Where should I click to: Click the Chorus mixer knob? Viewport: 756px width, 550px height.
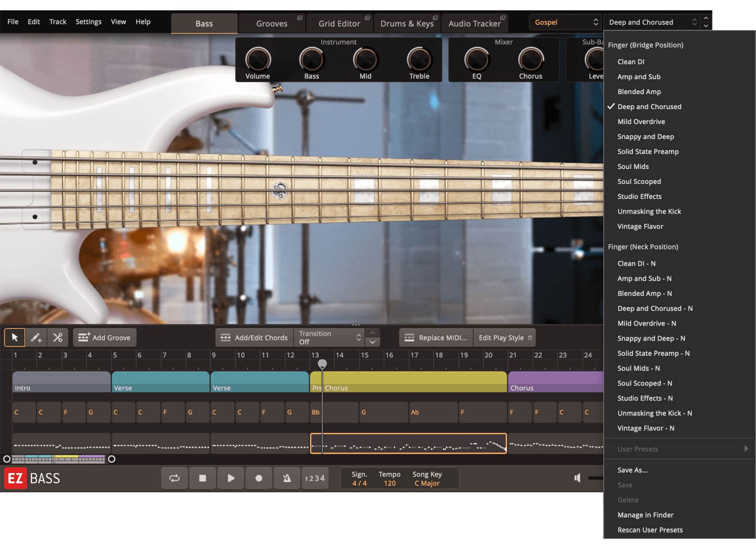point(530,60)
